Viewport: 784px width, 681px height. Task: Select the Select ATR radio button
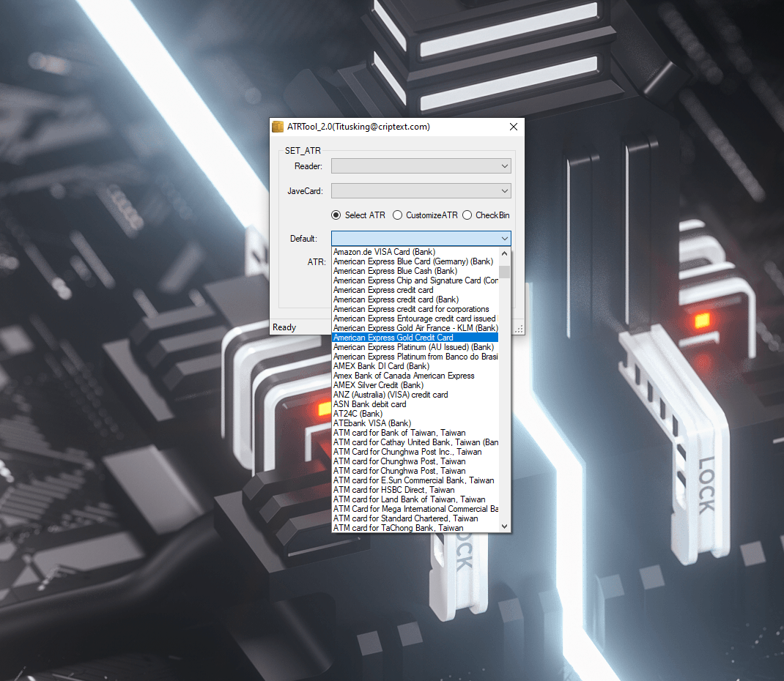(336, 215)
